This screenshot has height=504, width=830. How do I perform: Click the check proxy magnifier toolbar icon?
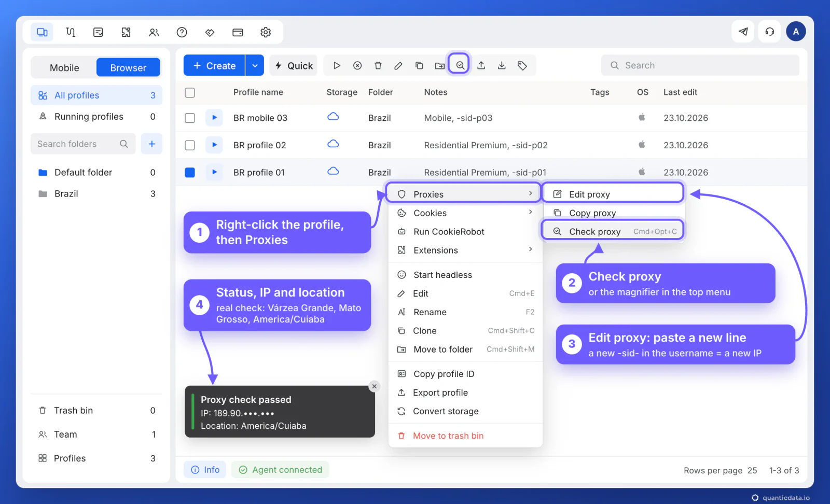pyautogui.click(x=460, y=65)
